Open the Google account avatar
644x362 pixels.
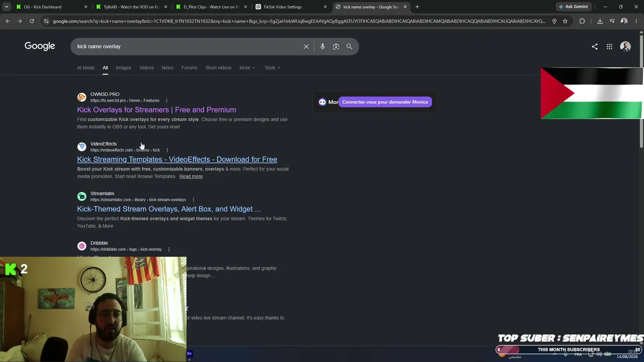(625, 46)
